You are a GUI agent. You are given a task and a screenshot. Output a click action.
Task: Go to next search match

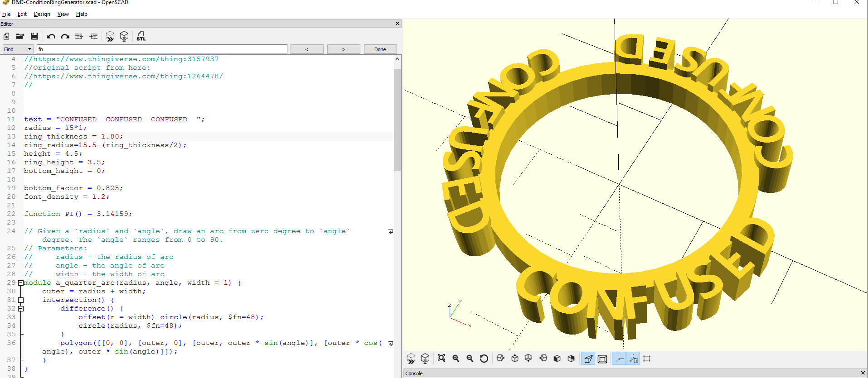click(x=344, y=49)
